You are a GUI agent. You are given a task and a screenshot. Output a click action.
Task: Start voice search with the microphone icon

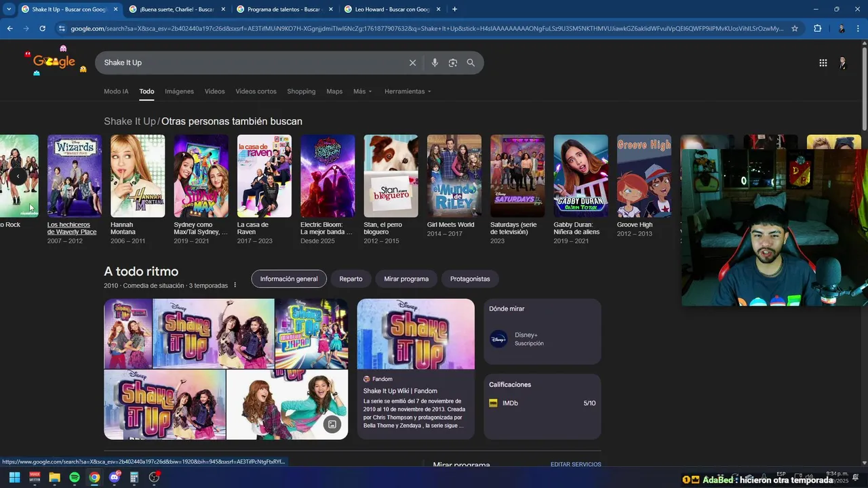click(x=435, y=62)
